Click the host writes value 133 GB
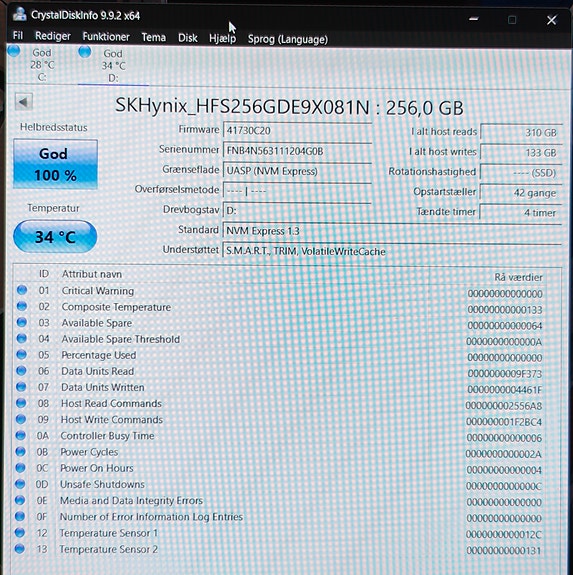 pyautogui.click(x=521, y=153)
